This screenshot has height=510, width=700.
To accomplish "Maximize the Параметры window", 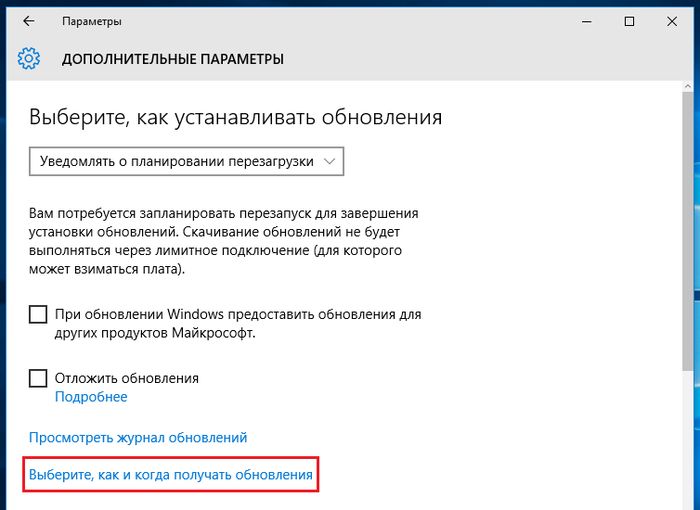I will pos(629,21).
